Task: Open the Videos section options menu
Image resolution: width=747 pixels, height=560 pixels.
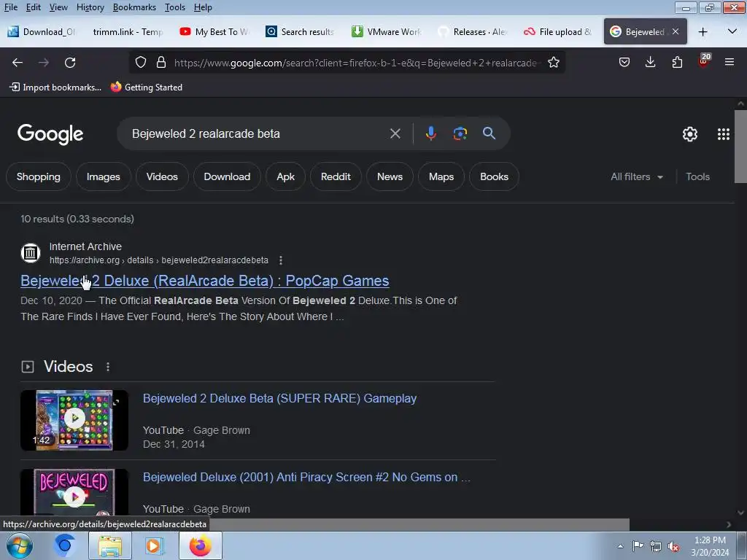Action: pos(108,367)
